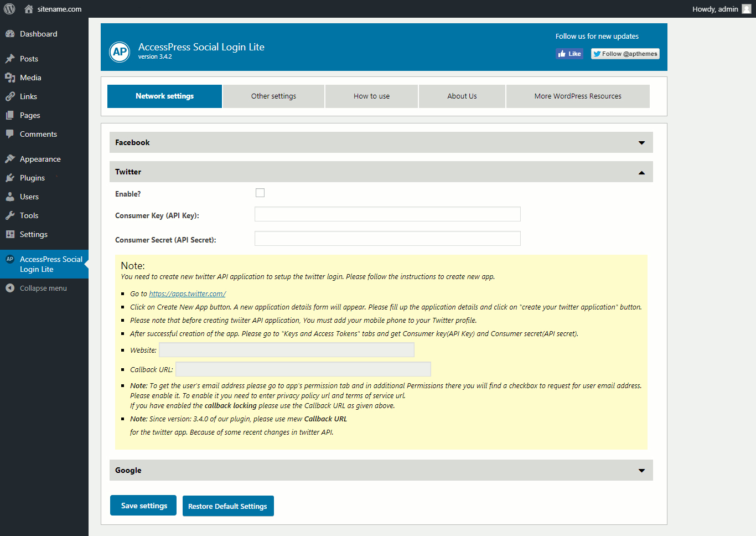Click the Comments bubble icon

[10, 134]
